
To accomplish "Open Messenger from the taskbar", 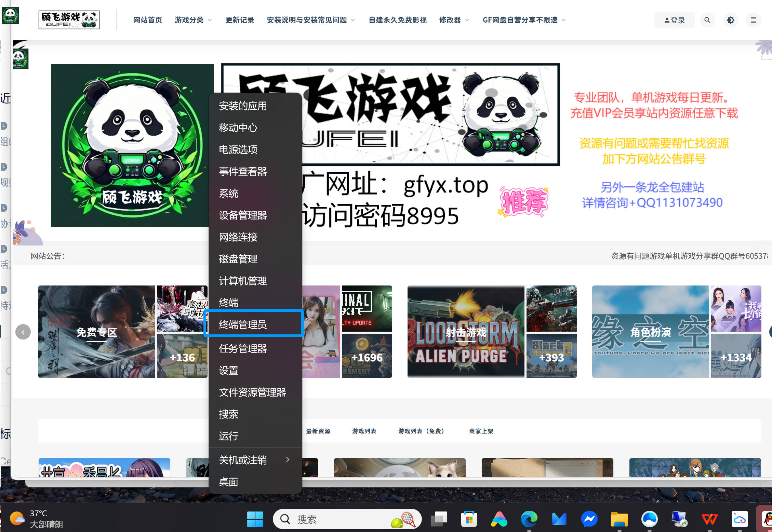I will [589, 519].
